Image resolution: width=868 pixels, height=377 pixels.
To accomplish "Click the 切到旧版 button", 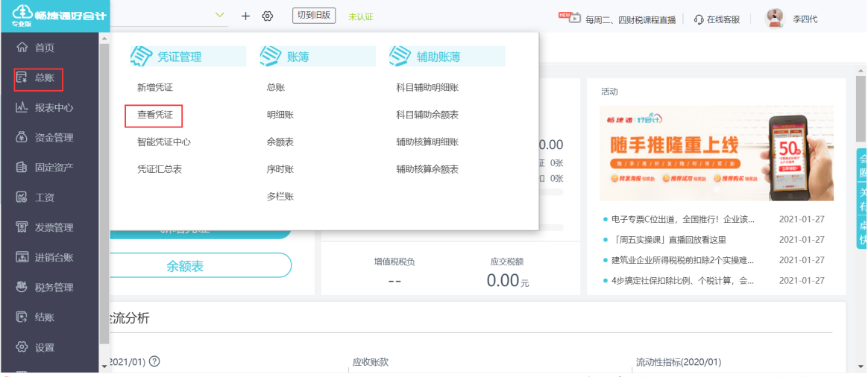I will (x=314, y=16).
